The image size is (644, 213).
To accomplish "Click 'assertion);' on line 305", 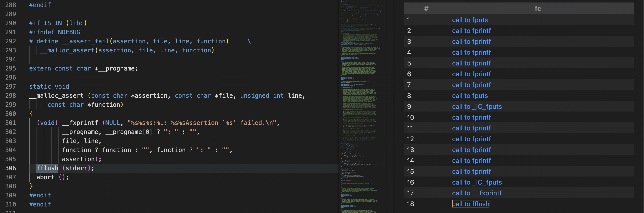I will 82,159.
